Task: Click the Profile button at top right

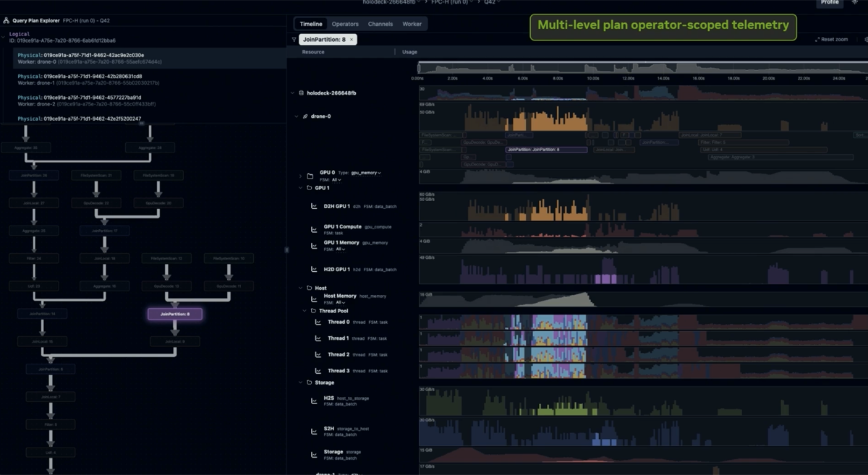Action: 830,3
